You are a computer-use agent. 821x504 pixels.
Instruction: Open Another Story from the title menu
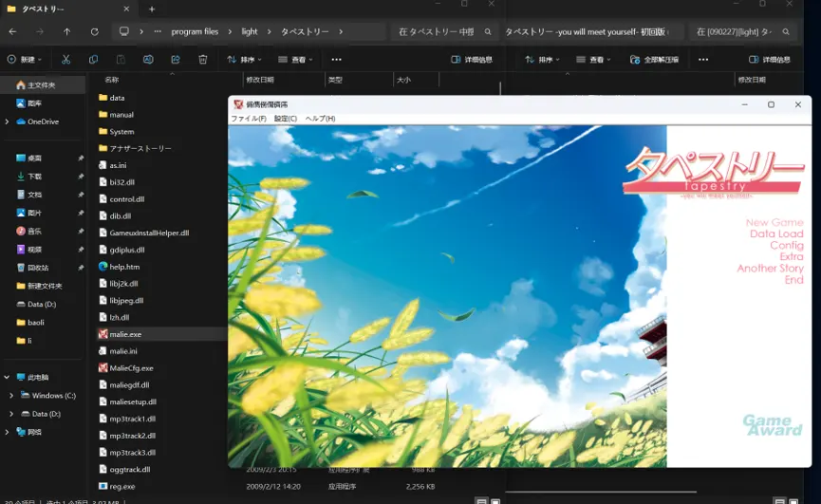click(770, 269)
